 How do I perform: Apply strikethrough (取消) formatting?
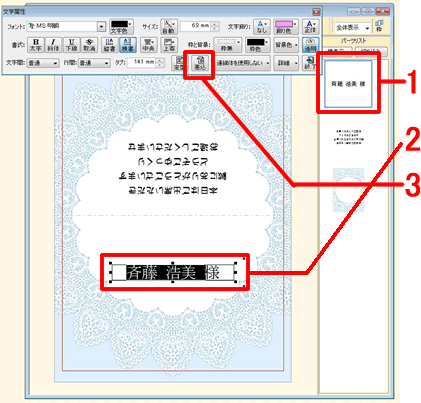point(89,45)
